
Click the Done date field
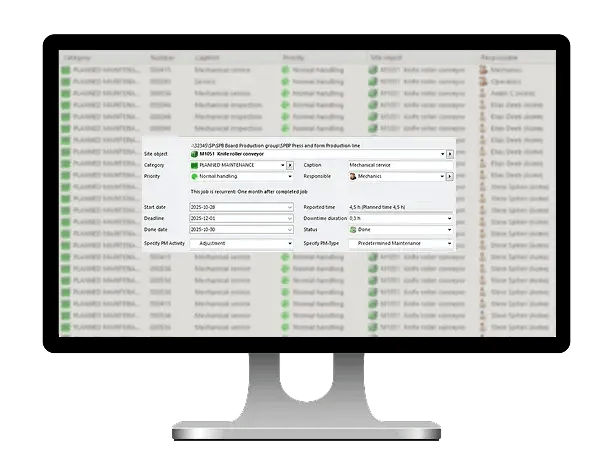tap(236, 230)
